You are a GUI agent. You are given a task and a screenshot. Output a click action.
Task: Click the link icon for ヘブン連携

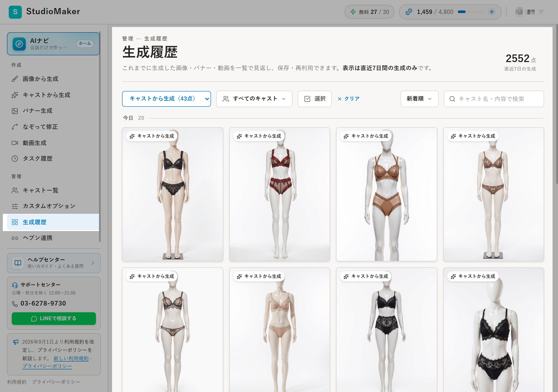click(x=15, y=238)
